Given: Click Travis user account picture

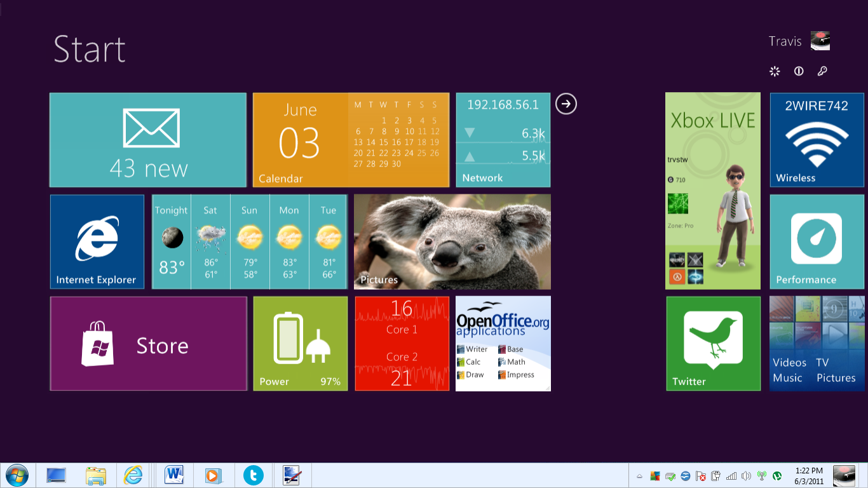Looking at the screenshot, I should 820,41.
